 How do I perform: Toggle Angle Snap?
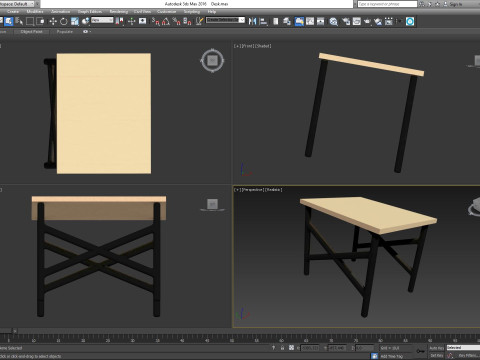(x=166, y=21)
